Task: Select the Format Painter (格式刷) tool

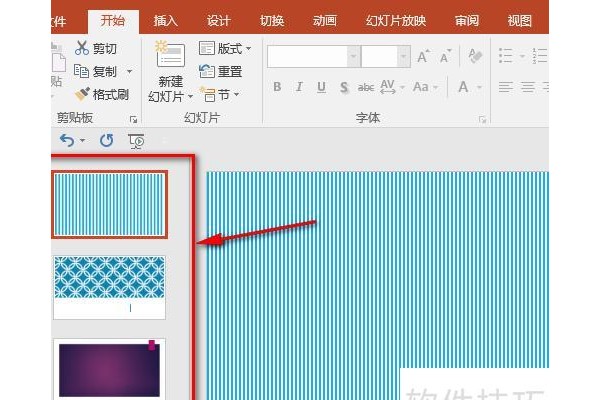Action: 102,94
